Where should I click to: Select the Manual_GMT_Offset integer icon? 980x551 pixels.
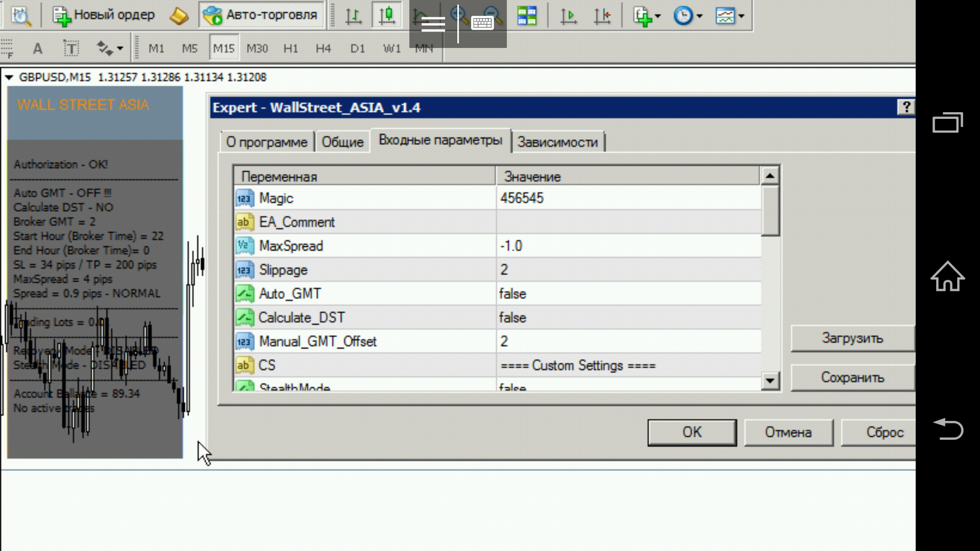(x=244, y=341)
